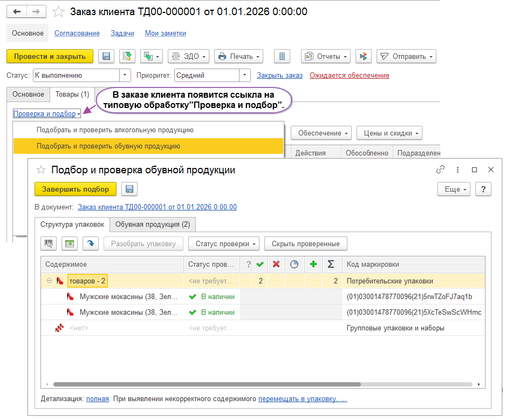Screen dimensions: 506x420
Task: Switch to Структура упаковок tab
Action: 72,225
